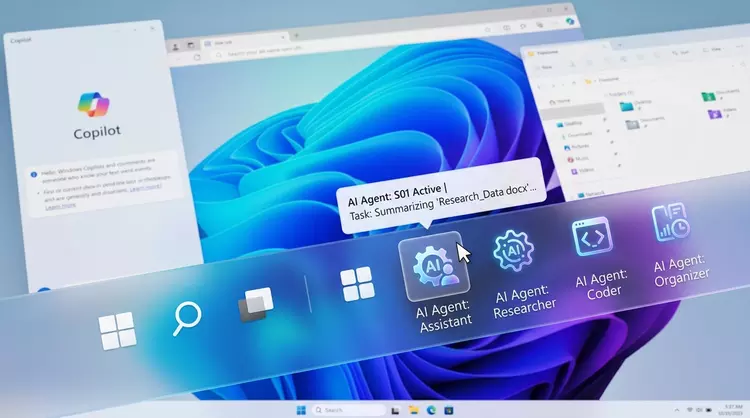Select Network in File Explorer sidebar

coord(591,194)
